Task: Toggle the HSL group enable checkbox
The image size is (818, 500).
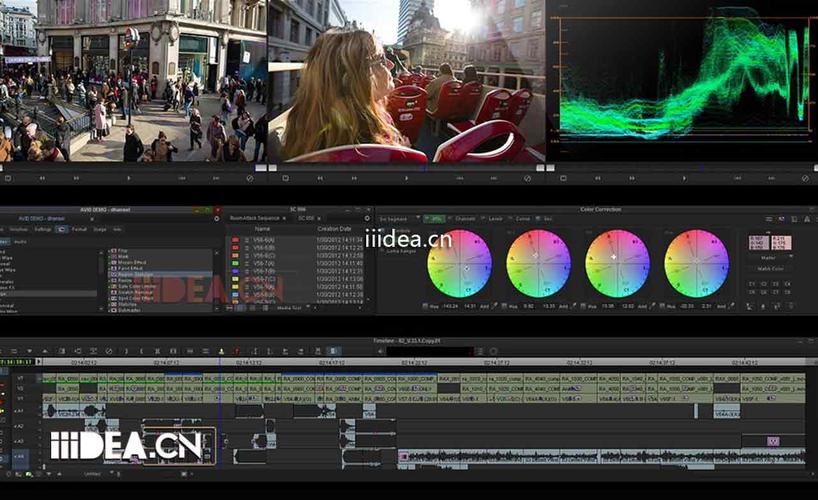Action: [x=427, y=219]
